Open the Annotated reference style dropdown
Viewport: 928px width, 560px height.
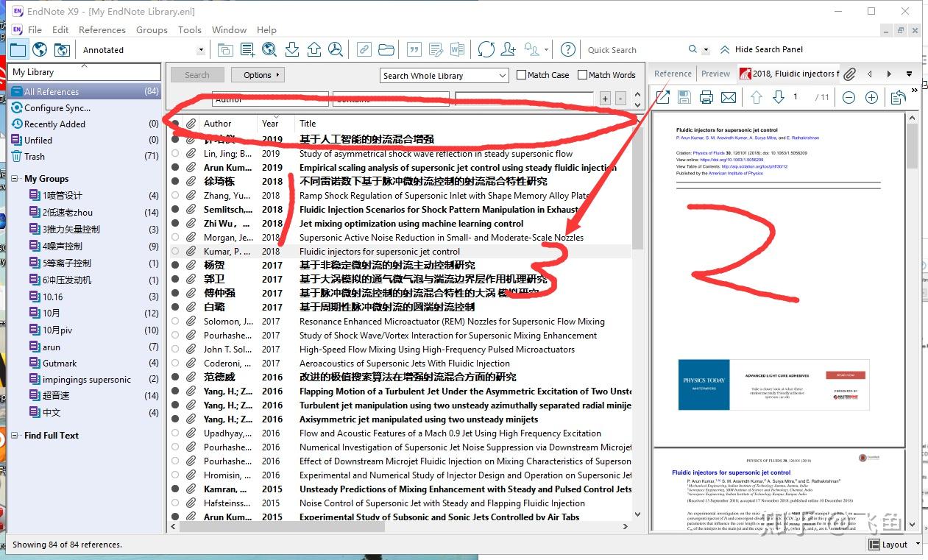(199, 49)
